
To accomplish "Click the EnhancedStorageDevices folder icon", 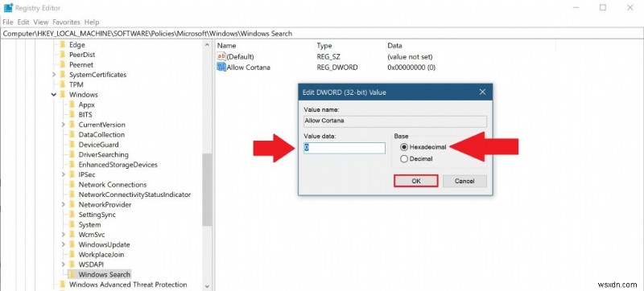I will (72, 164).
